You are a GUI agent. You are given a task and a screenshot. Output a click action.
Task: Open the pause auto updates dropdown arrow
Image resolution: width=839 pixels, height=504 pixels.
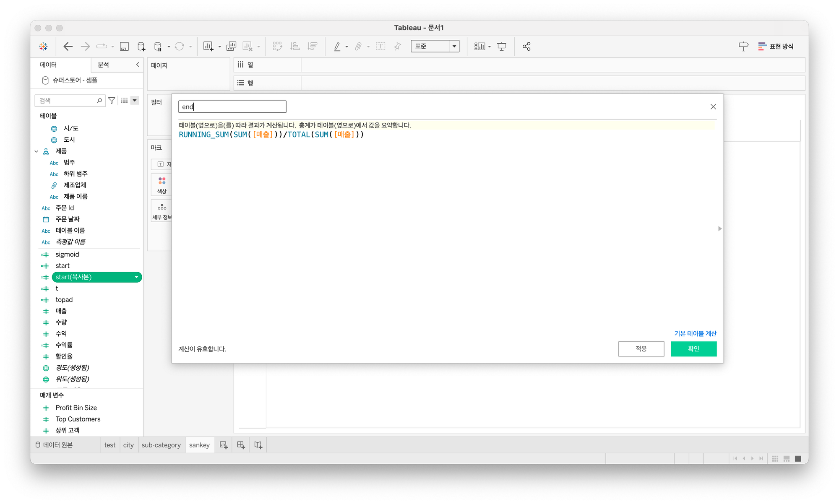169,47
